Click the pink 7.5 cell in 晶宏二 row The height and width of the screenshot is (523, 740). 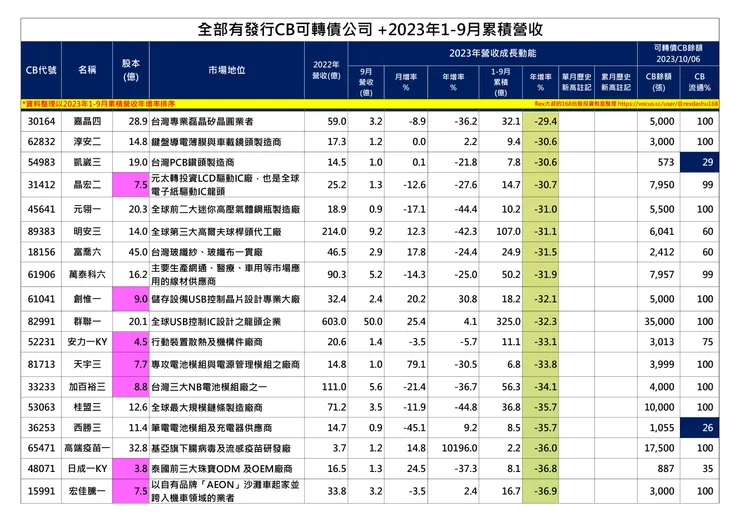click(x=131, y=185)
